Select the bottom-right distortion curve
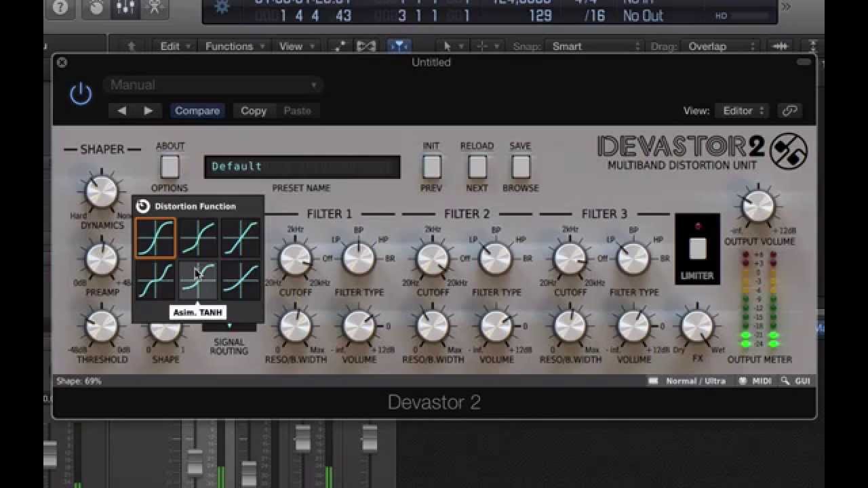Image resolution: width=868 pixels, height=488 pixels. click(x=240, y=280)
